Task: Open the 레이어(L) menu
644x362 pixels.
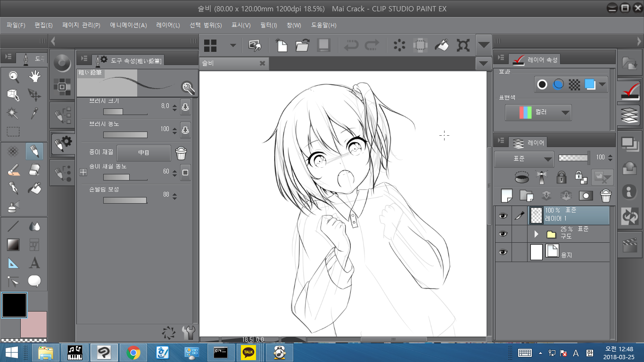Action: pos(168,25)
